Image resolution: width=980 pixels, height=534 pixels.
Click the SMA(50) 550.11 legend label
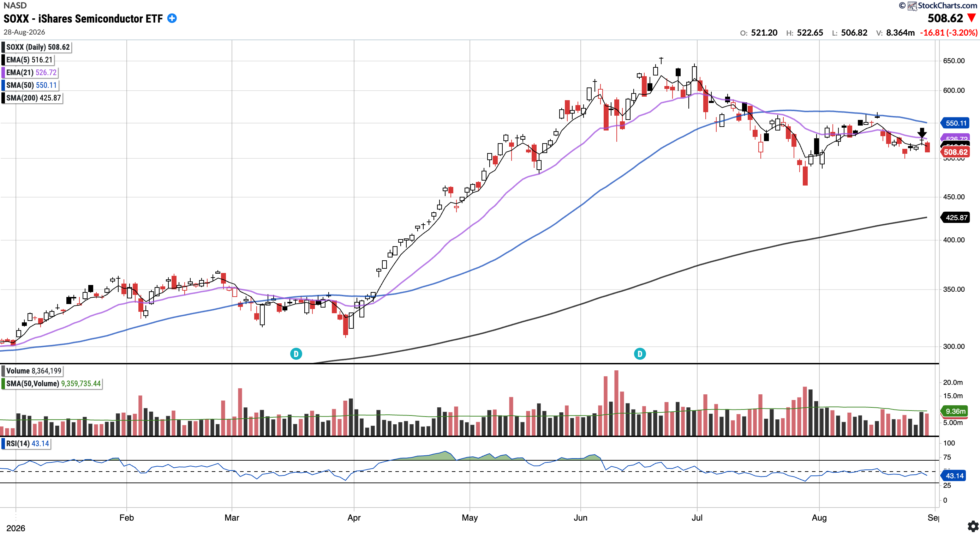tap(31, 85)
